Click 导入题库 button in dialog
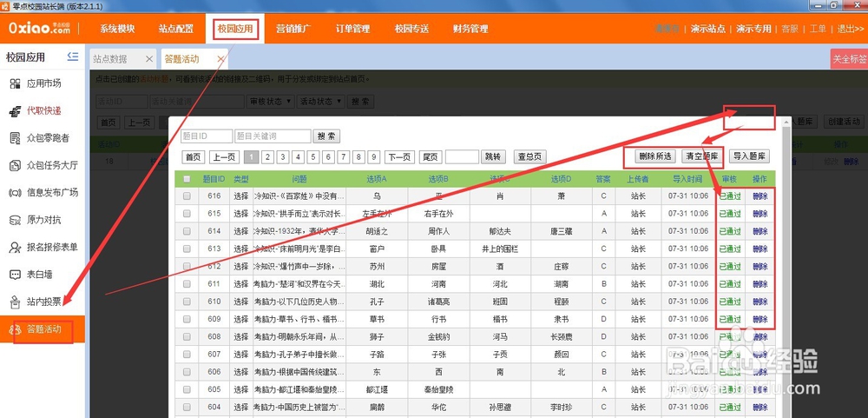This screenshot has height=418, width=868. 749,156
